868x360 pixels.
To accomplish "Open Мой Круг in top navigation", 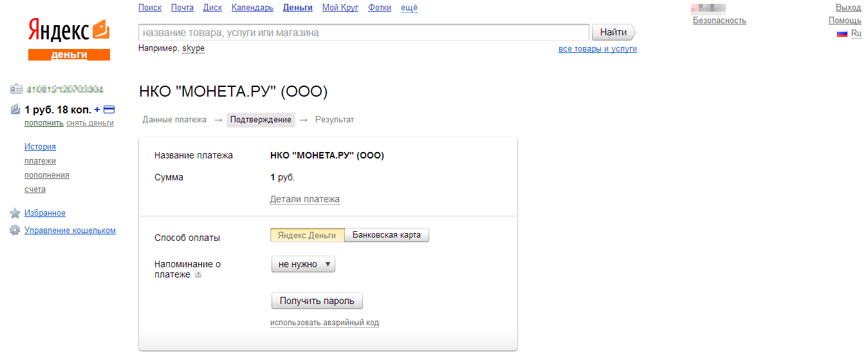I will [x=340, y=8].
